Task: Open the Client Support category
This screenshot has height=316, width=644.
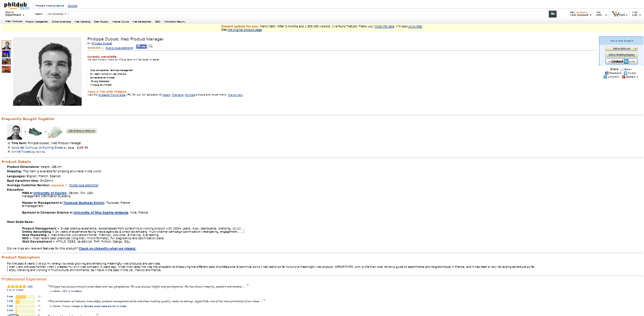Action: point(101,22)
